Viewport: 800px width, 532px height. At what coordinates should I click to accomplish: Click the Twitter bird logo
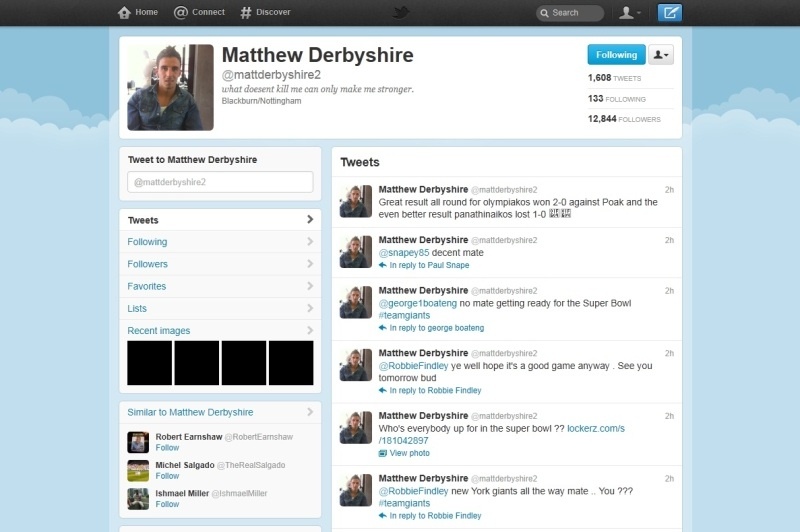(x=401, y=12)
